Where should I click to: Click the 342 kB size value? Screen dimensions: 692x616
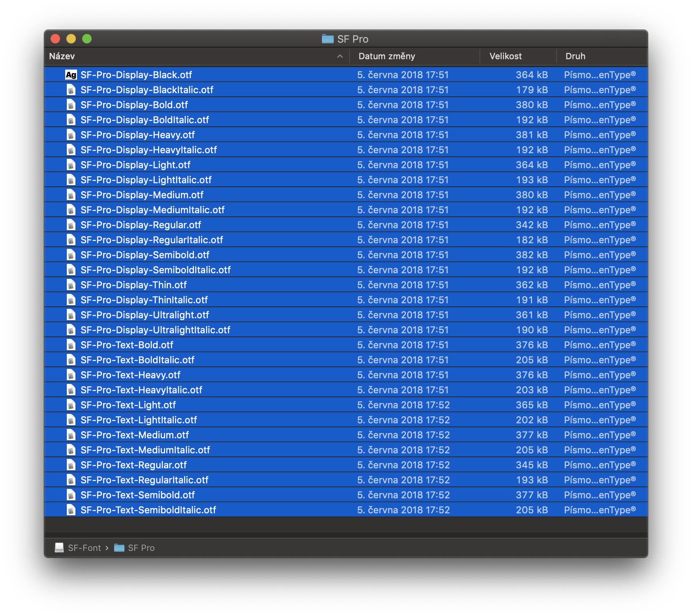[532, 225]
